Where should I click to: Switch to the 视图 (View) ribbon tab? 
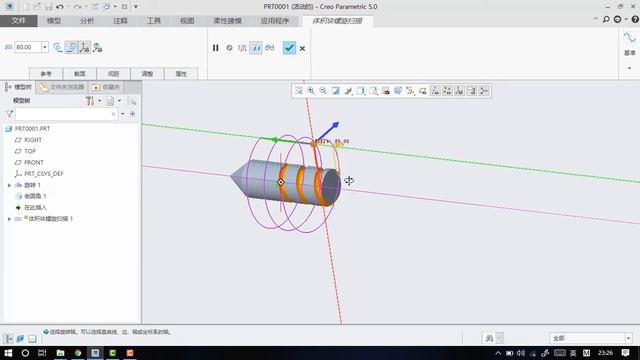pos(187,21)
